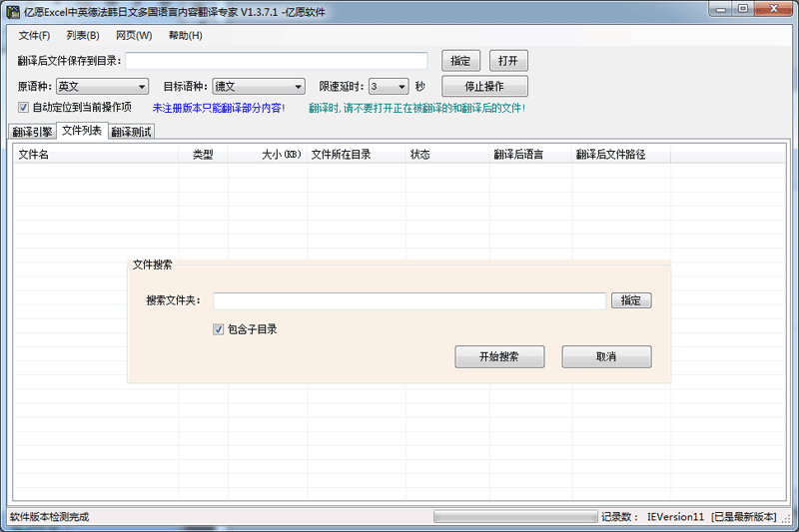
Task: Click the 打开 button
Action: (x=508, y=61)
